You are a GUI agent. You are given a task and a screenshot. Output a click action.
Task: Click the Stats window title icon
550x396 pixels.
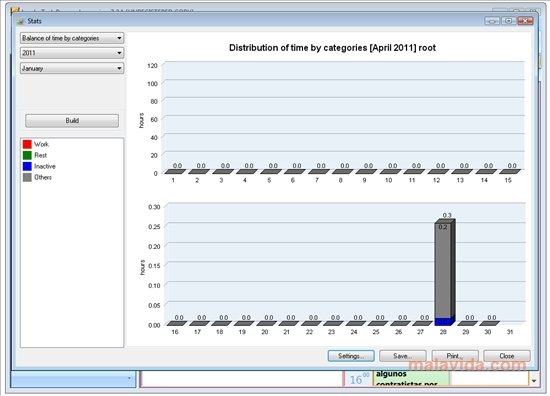click(x=20, y=21)
